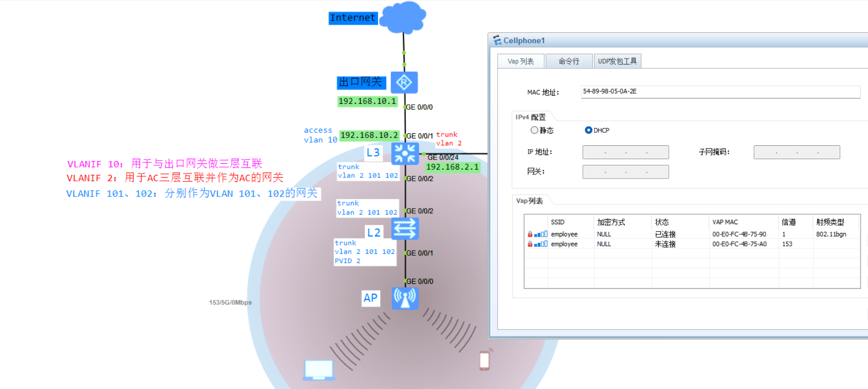Image resolution: width=868 pixels, height=389 pixels.
Task: Click the L3 device label
Action: tap(373, 153)
